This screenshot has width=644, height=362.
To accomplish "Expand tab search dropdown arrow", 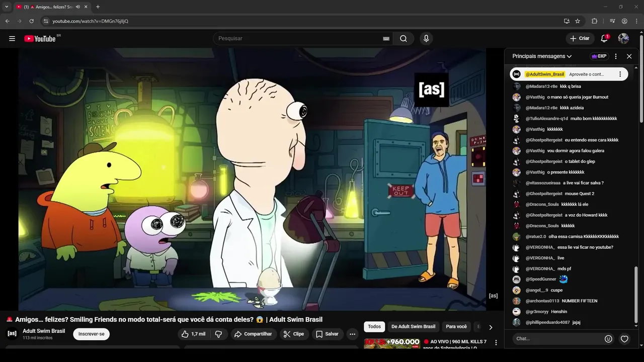I will [7, 7].
